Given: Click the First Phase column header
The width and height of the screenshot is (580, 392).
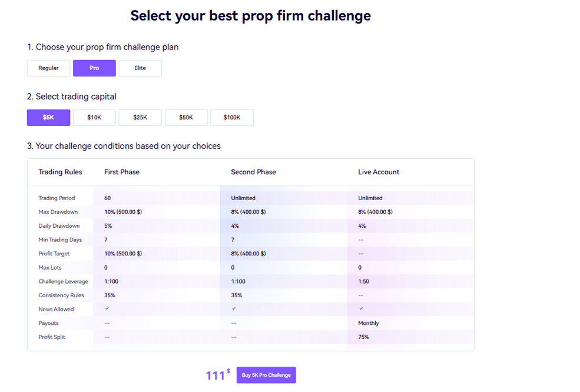Looking at the screenshot, I should (122, 172).
